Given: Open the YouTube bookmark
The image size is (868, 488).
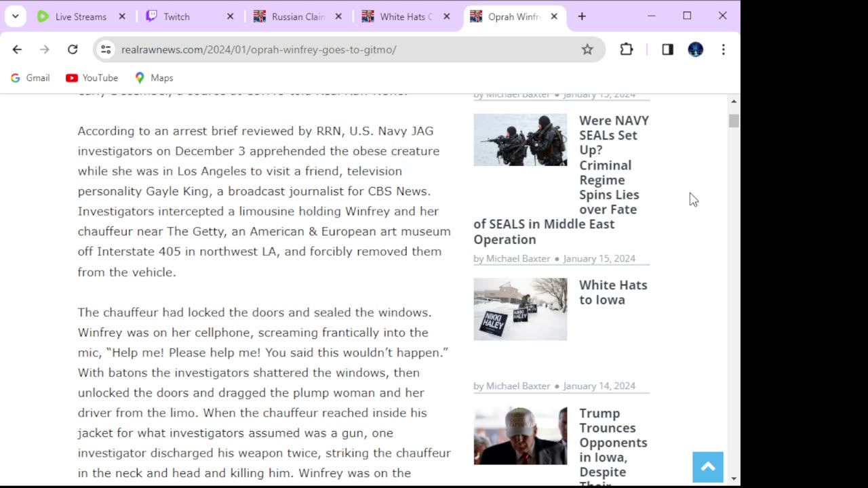Looking at the screenshot, I should pyautogui.click(x=92, y=78).
